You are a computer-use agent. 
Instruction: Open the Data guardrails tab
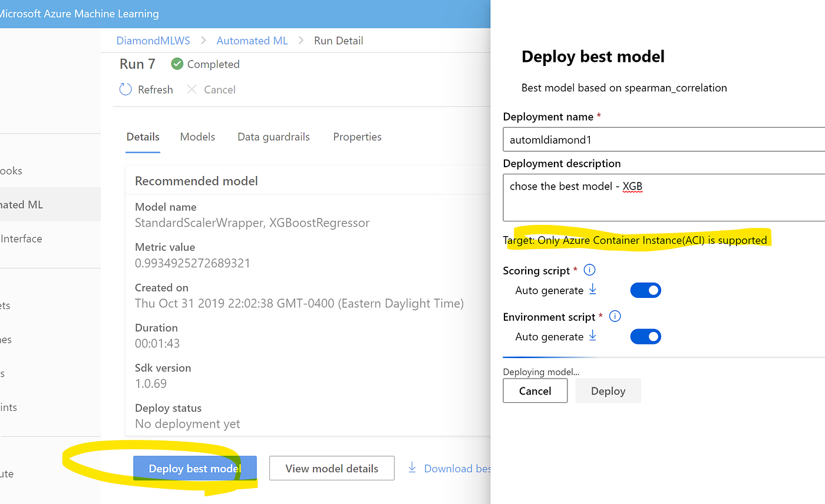[273, 137]
